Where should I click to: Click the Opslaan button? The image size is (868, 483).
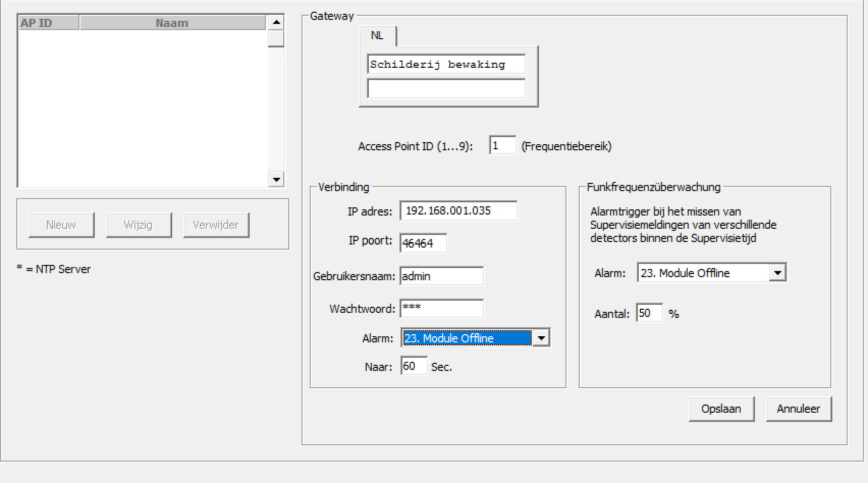click(x=721, y=409)
